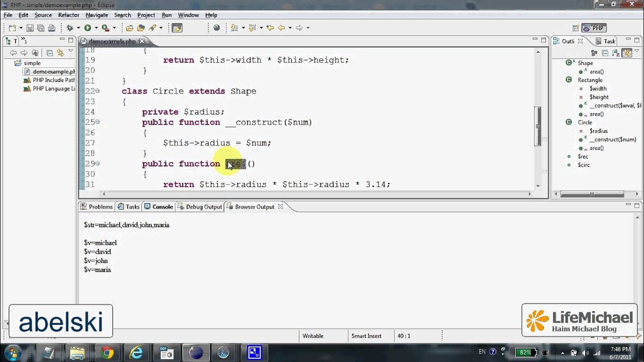Screen dimensions: 644x362
Task: Select the PHP perspective button
Action: click(594, 28)
